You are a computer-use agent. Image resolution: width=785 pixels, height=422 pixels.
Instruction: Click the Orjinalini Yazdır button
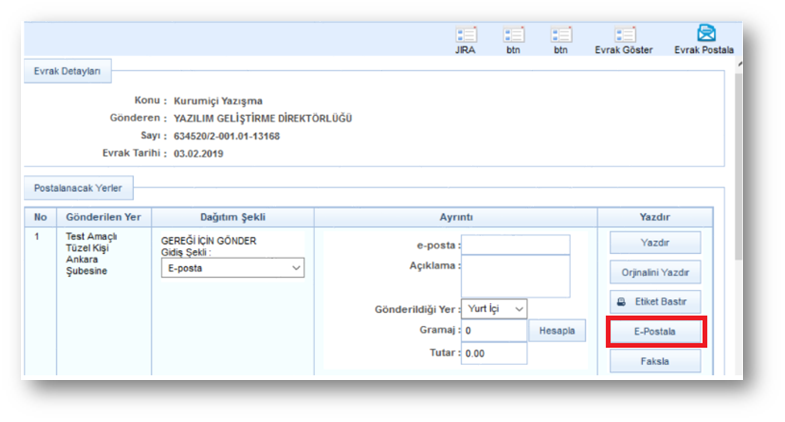click(x=655, y=271)
